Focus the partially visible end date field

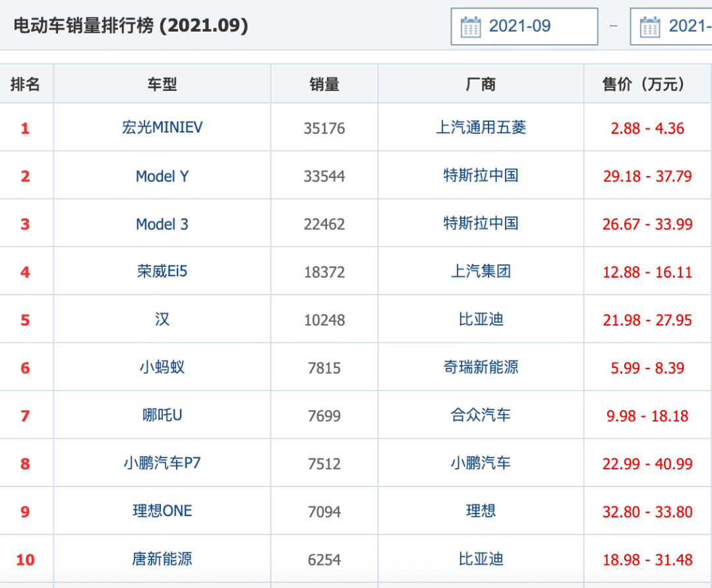671,26
